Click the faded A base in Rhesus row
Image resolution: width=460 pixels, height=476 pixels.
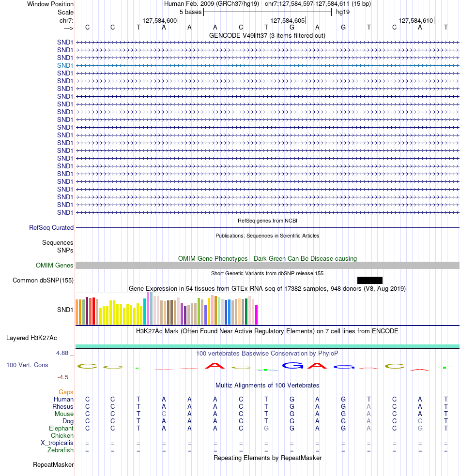(368, 406)
